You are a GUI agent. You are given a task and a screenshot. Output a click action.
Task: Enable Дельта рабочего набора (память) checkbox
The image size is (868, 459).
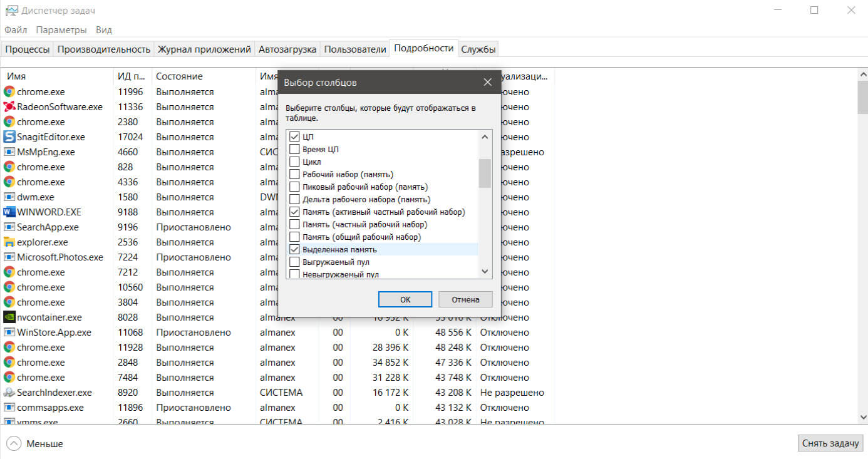tap(294, 200)
